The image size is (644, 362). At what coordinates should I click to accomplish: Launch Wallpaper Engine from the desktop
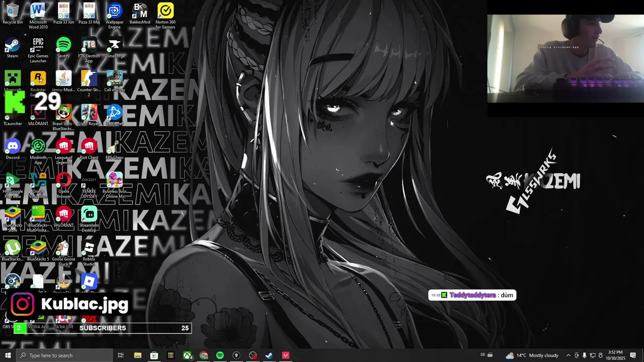coord(114,16)
